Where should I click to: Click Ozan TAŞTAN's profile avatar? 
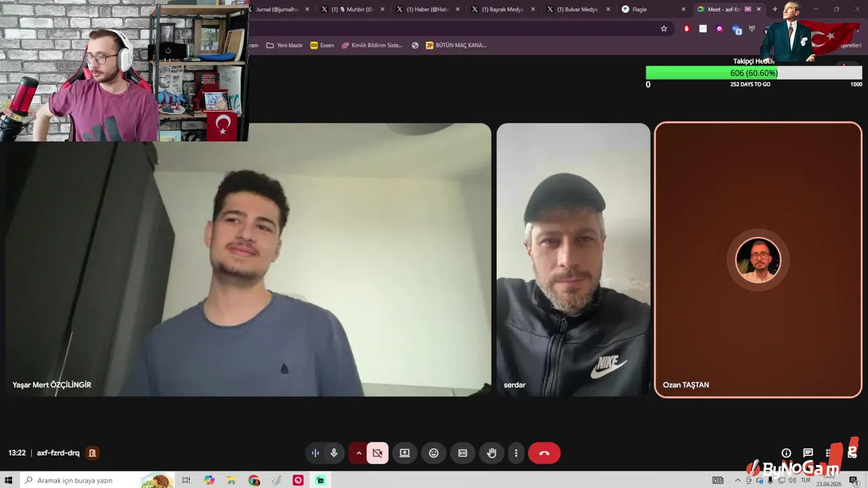pos(758,260)
